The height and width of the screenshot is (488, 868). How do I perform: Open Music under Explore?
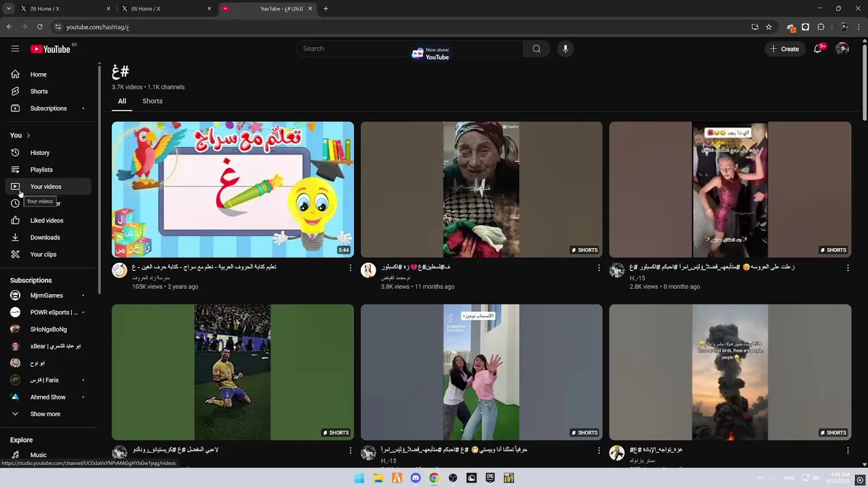click(47, 455)
